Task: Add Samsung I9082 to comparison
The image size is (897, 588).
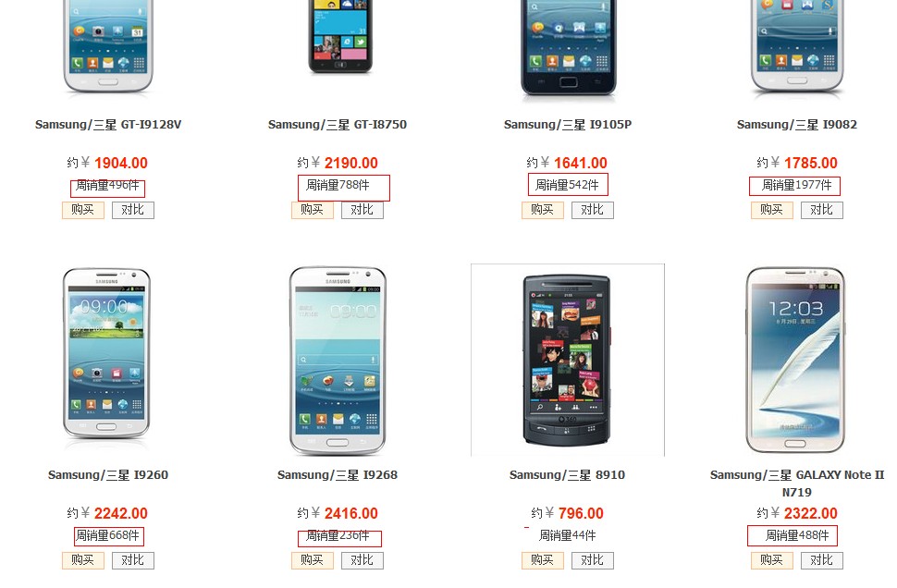Action: point(821,210)
